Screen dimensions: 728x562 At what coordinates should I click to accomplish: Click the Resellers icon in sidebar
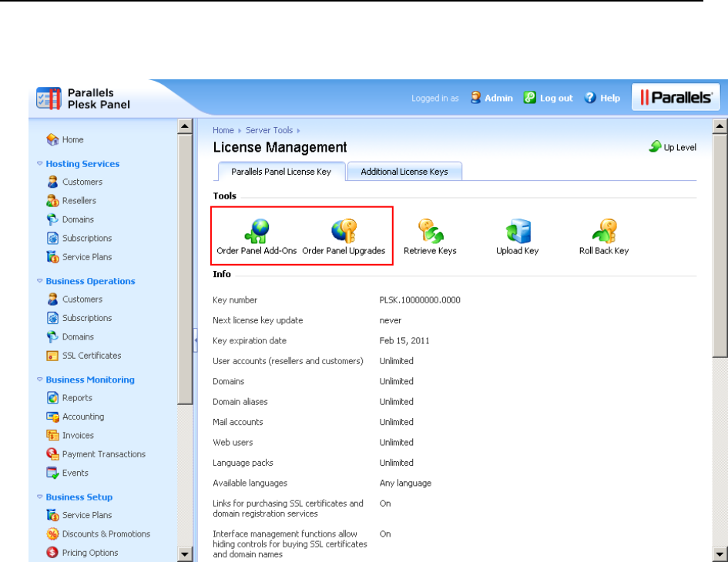pos(52,200)
